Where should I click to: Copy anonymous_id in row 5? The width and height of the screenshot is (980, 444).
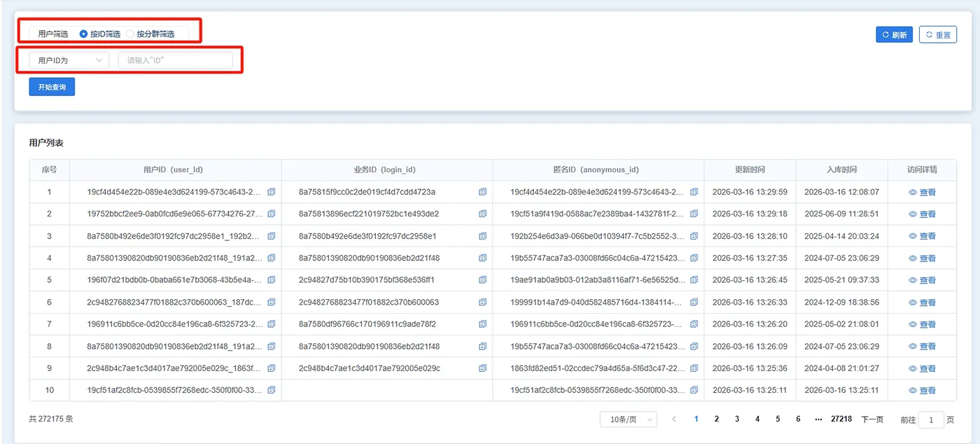pos(694,280)
